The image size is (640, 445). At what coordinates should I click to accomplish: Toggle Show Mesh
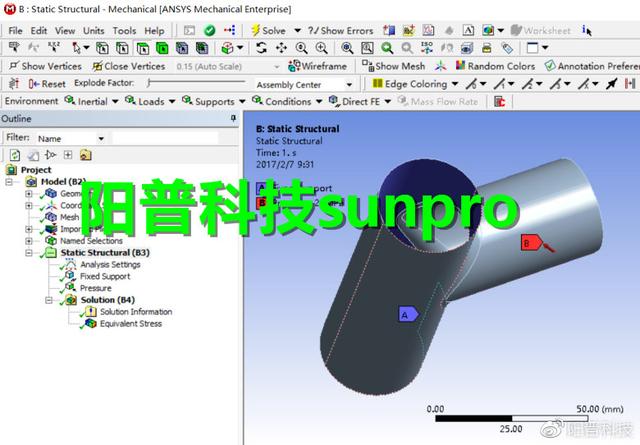(393, 66)
